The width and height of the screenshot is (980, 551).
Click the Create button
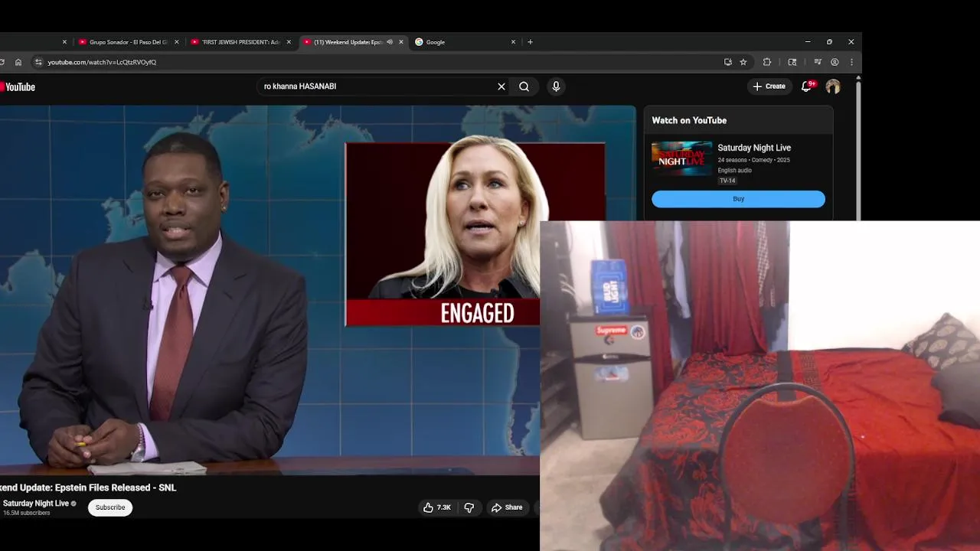click(769, 86)
